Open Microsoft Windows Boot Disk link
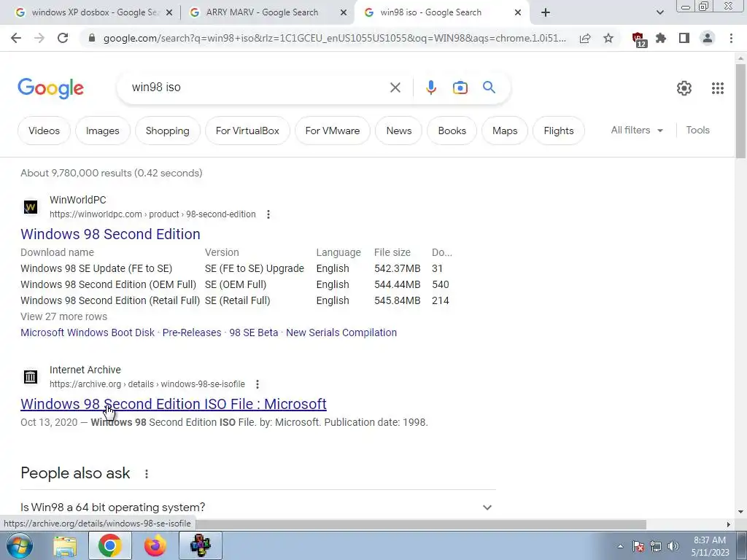The height and width of the screenshot is (560, 747). click(88, 332)
